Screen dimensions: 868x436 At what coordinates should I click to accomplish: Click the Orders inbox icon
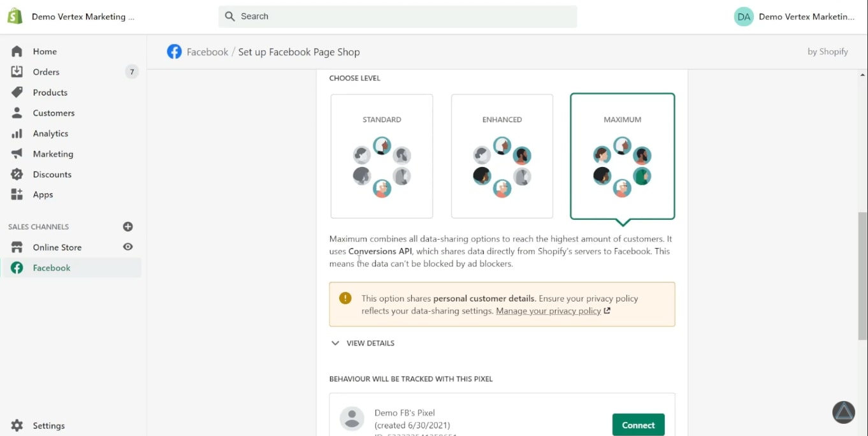coord(17,72)
